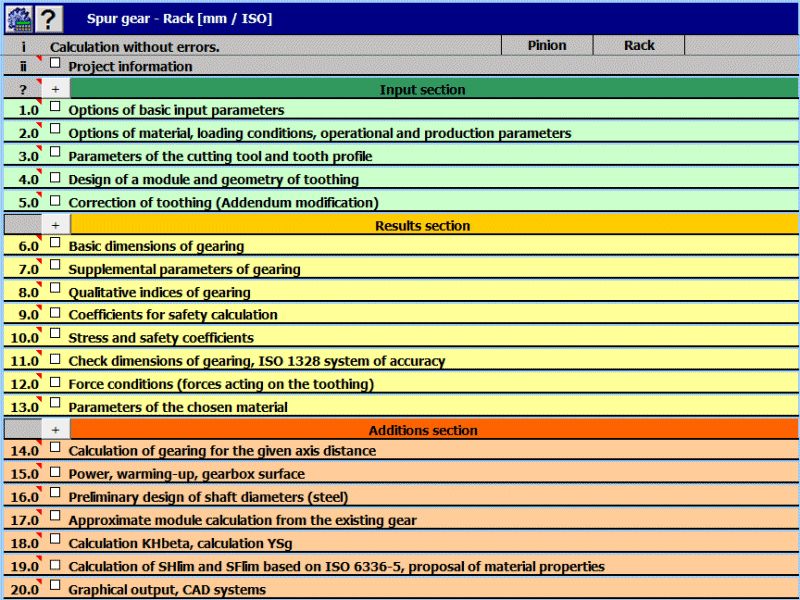
Task: Enable checkbox for Basic dimensions of gearing
Action: [55, 243]
